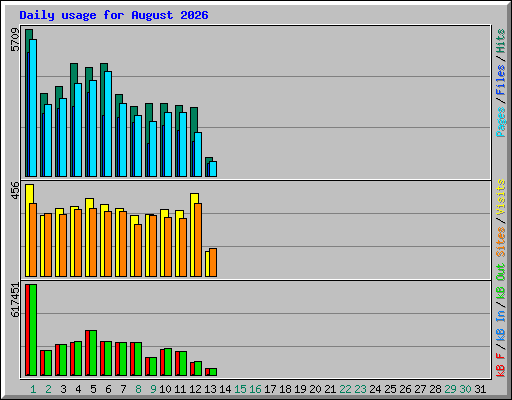This screenshot has height=400, width=512.
Task: Select day 29 on the x-axis
Action: [450, 389]
